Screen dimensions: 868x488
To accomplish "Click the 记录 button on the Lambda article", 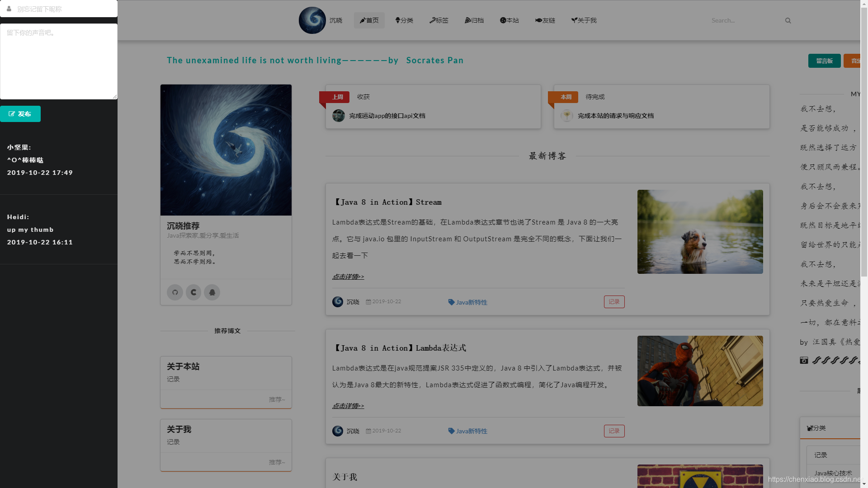I will point(613,431).
